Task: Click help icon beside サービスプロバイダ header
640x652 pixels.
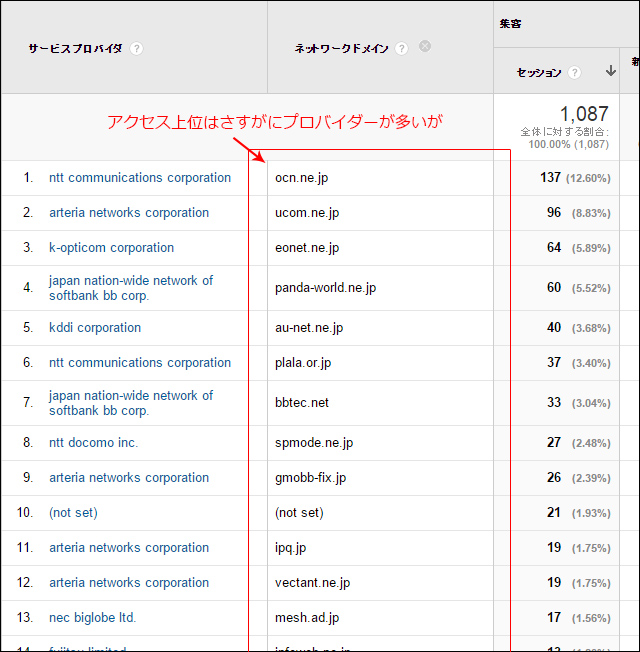Action: tap(136, 49)
